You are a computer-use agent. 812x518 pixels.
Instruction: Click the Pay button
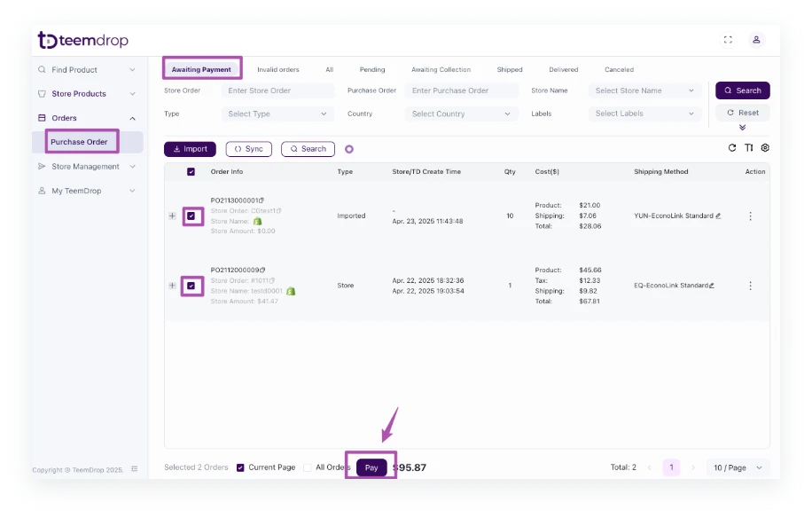pos(371,467)
